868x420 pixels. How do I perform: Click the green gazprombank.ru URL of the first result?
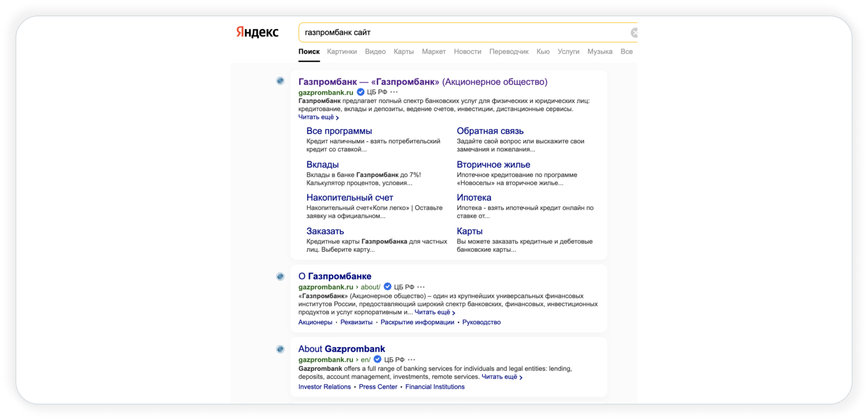tap(326, 93)
